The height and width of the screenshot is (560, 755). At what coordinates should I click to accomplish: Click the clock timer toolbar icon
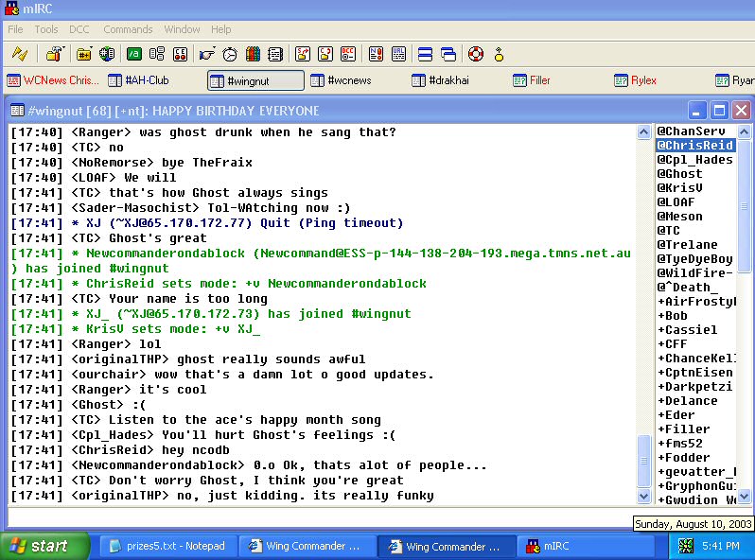coord(230,54)
